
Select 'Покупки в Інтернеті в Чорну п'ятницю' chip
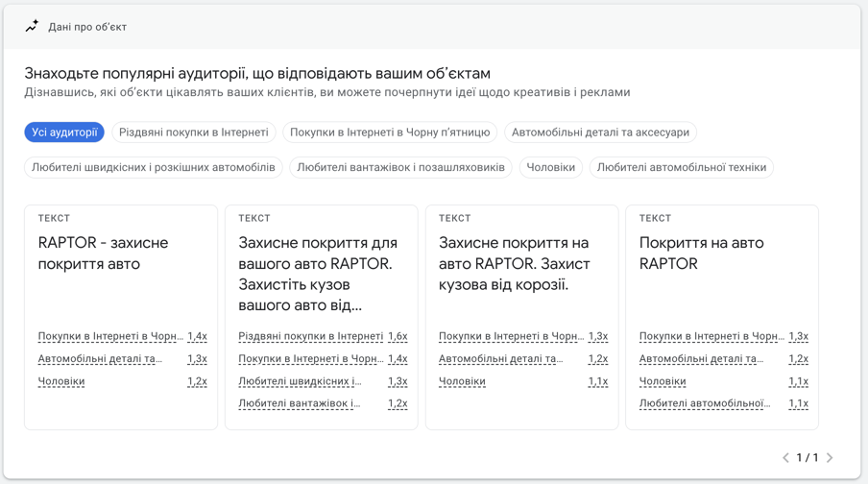coord(390,133)
